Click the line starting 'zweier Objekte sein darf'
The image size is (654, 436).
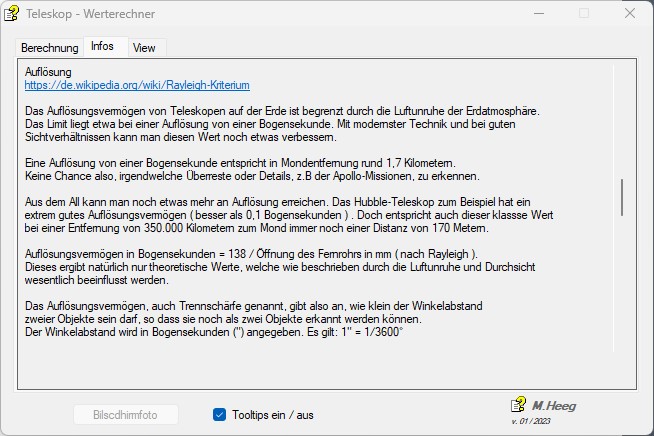[x=223, y=319]
